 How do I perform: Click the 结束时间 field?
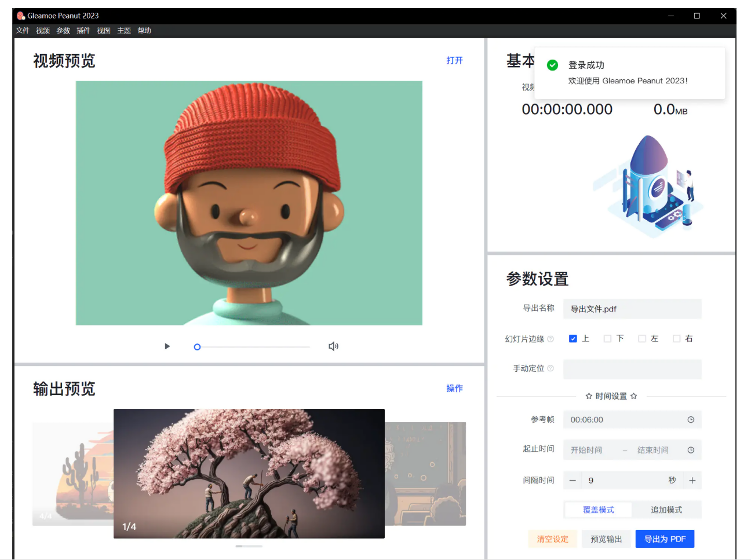click(653, 450)
